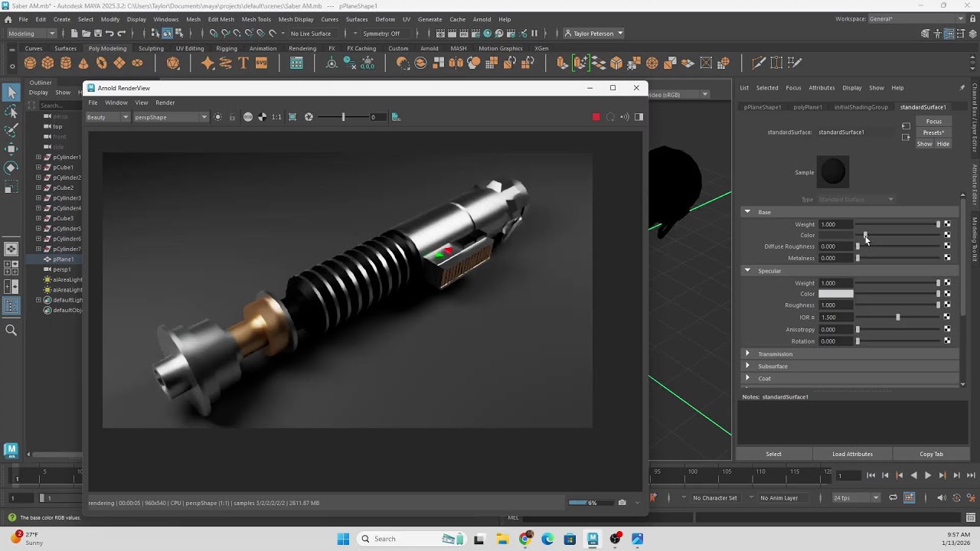Click the RenderView exposure slider
980x551 pixels.
point(343,117)
